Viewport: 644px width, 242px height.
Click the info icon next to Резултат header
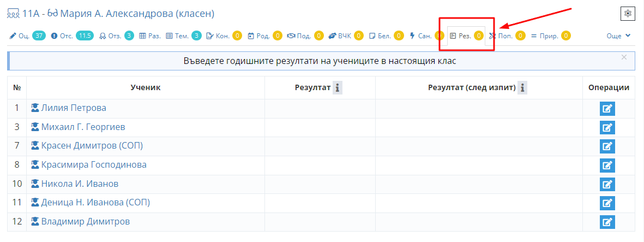click(338, 88)
